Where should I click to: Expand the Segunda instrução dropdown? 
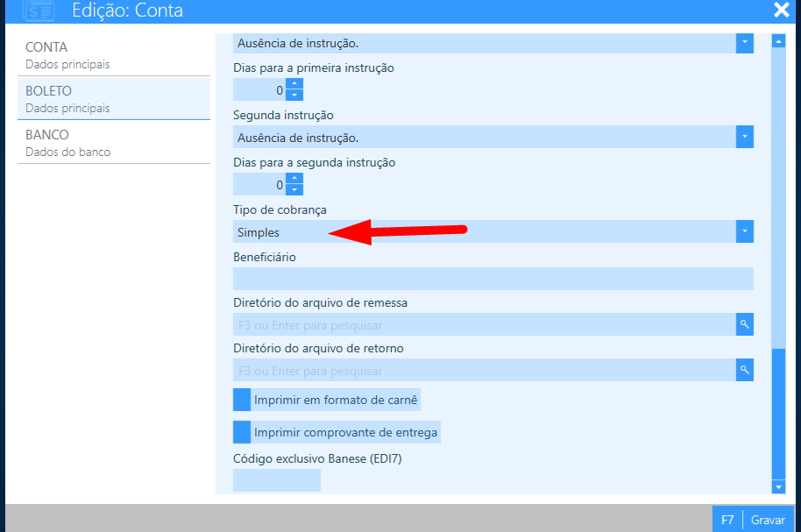(x=744, y=137)
